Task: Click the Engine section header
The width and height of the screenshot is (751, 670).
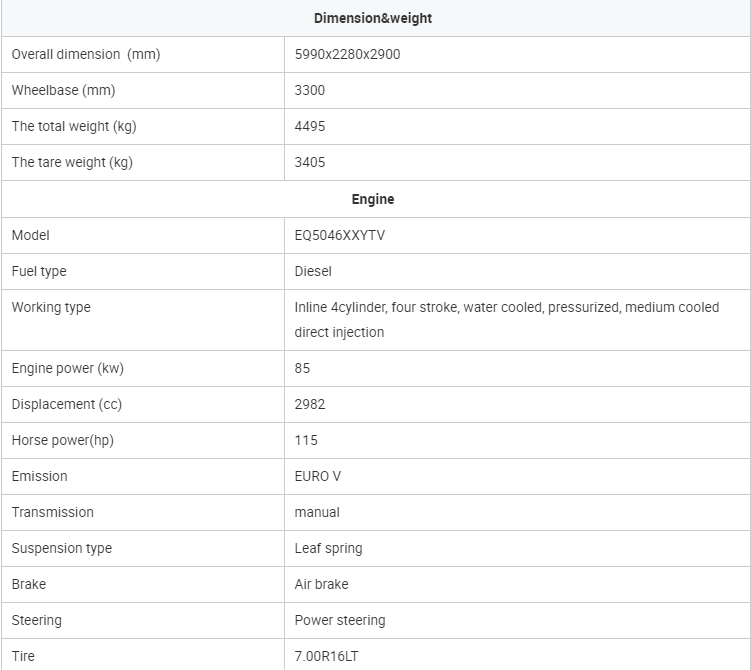Action: (x=373, y=199)
